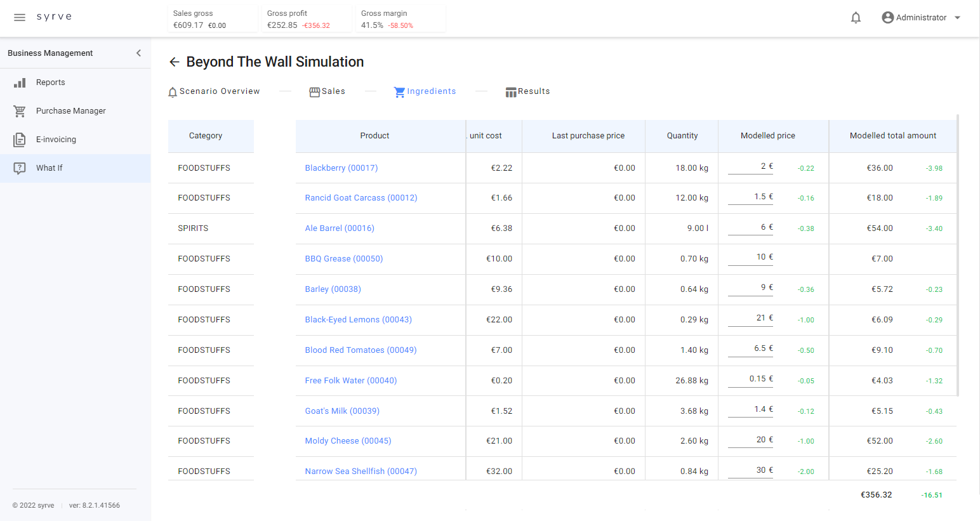Viewport: 980px width, 521px height.
Task: Click the back arrow beside Beyond The Wall Simulation
Action: click(x=175, y=62)
